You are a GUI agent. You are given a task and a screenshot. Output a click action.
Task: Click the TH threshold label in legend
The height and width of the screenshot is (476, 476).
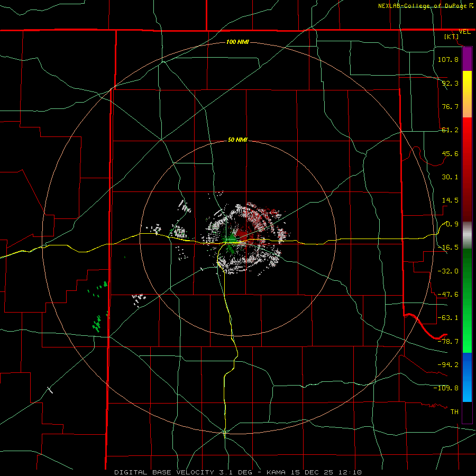454,412
